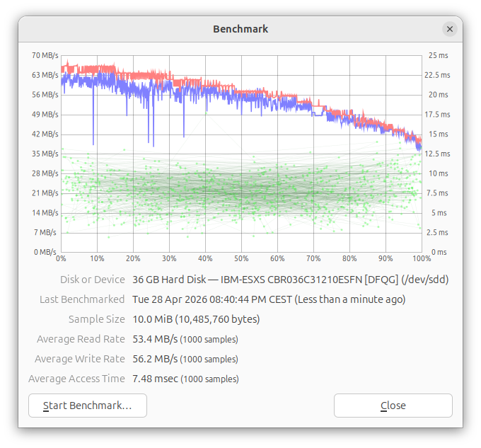Click the Disk or Device label

[93, 280]
